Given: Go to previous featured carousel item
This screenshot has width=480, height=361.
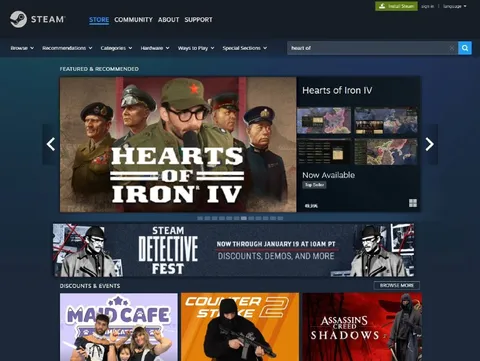Looking at the screenshot, I should click(51, 144).
